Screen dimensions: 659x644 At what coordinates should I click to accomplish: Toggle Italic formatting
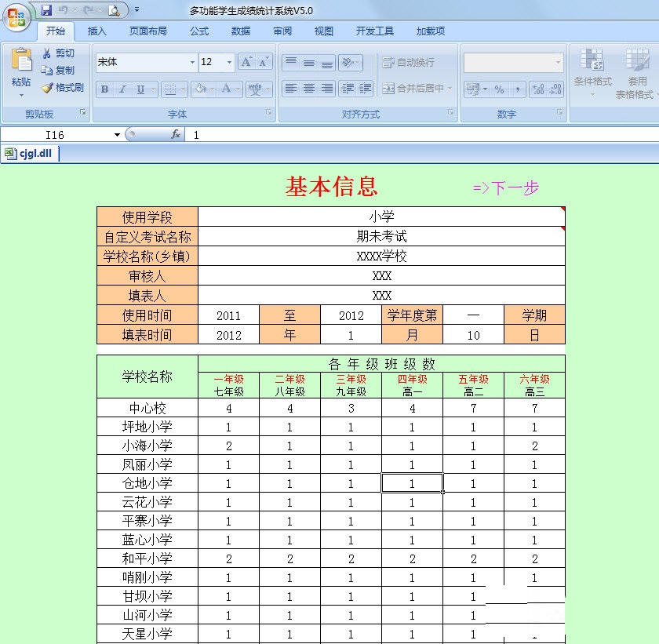pyautogui.click(x=122, y=89)
